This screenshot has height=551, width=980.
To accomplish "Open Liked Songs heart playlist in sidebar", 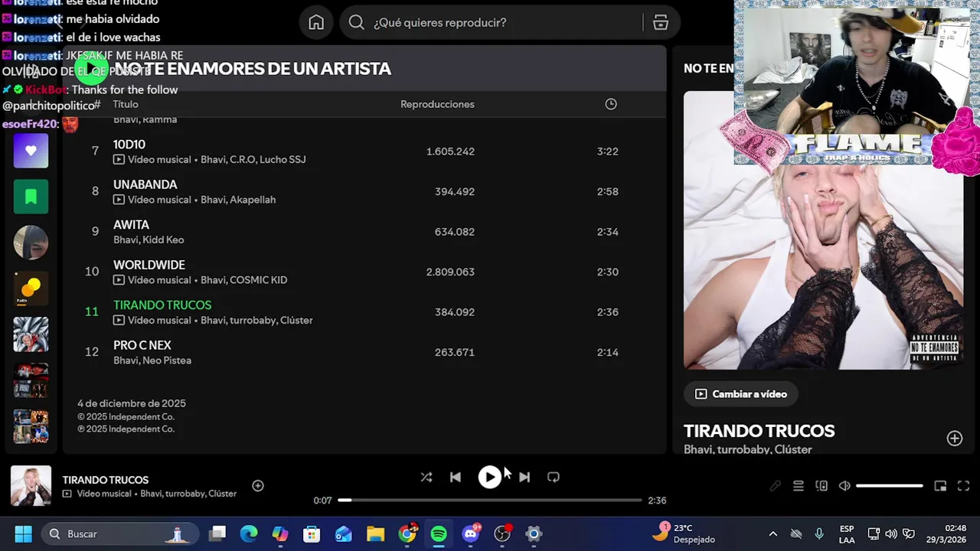I will pyautogui.click(x=31, y=151).
